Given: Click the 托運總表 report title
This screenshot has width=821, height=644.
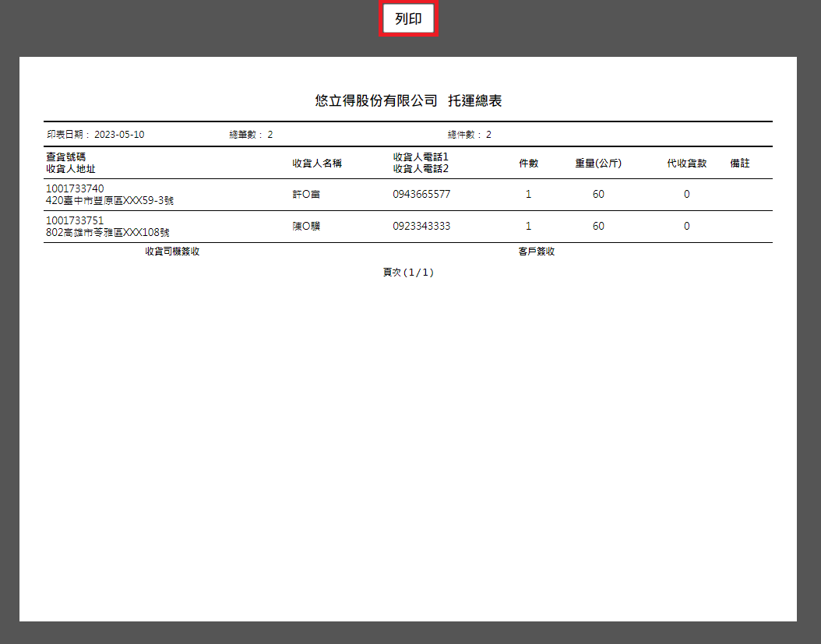Looking at the screenshot, I should tap(474, 101).
